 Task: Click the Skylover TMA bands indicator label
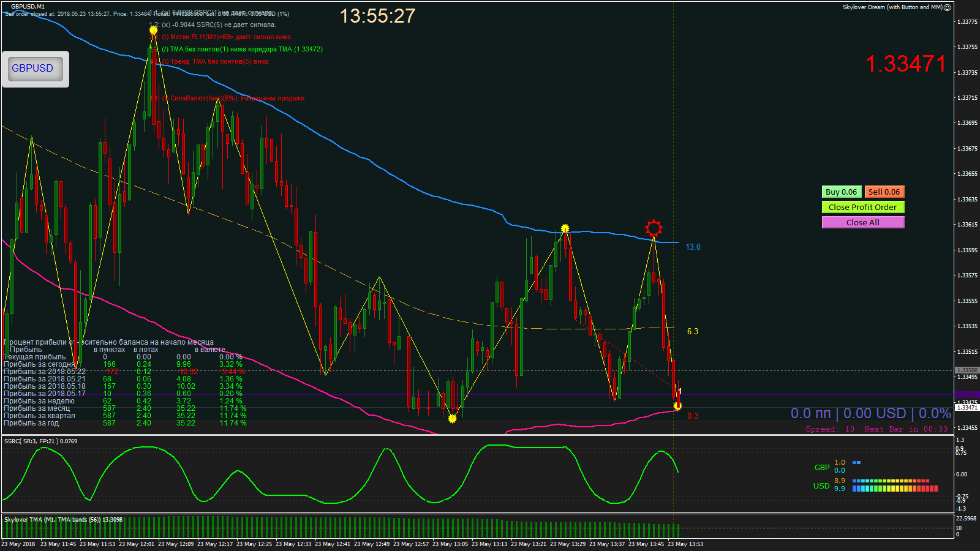63,519
